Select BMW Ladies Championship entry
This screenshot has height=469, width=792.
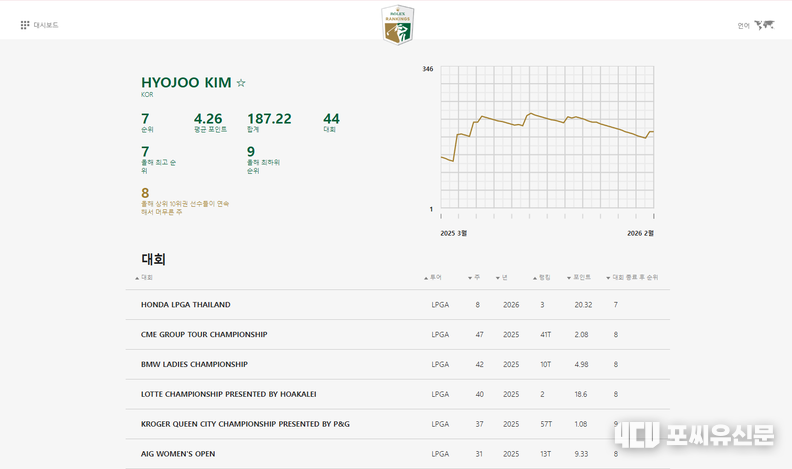click(x=194, y=365)
